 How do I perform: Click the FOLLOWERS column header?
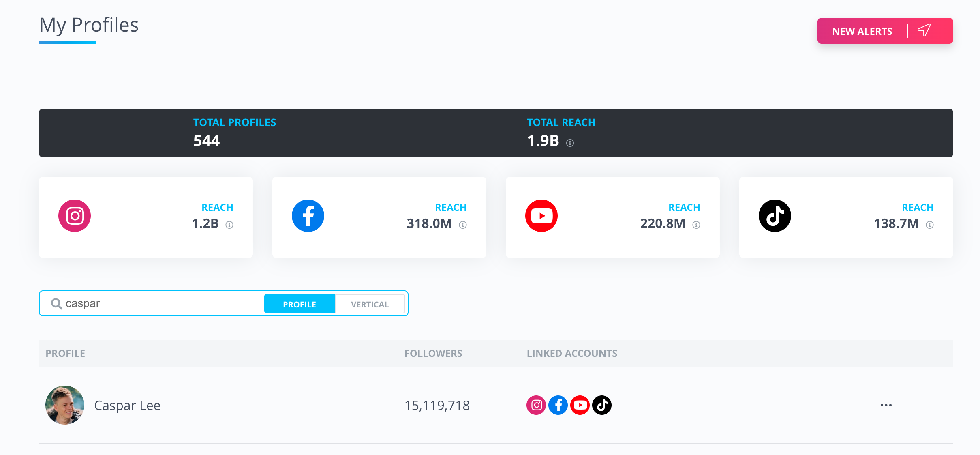coord(433,353)
